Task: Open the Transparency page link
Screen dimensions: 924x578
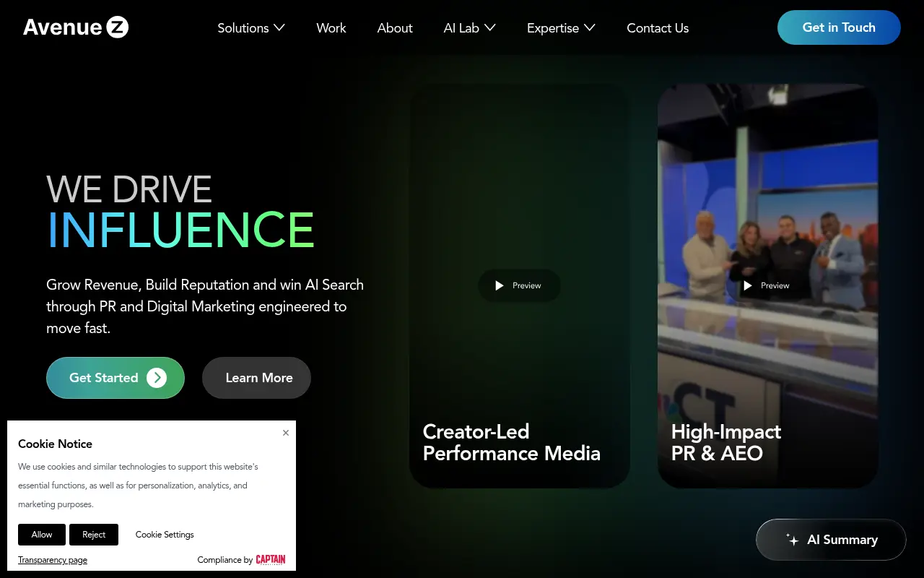Action: point(53,560)
